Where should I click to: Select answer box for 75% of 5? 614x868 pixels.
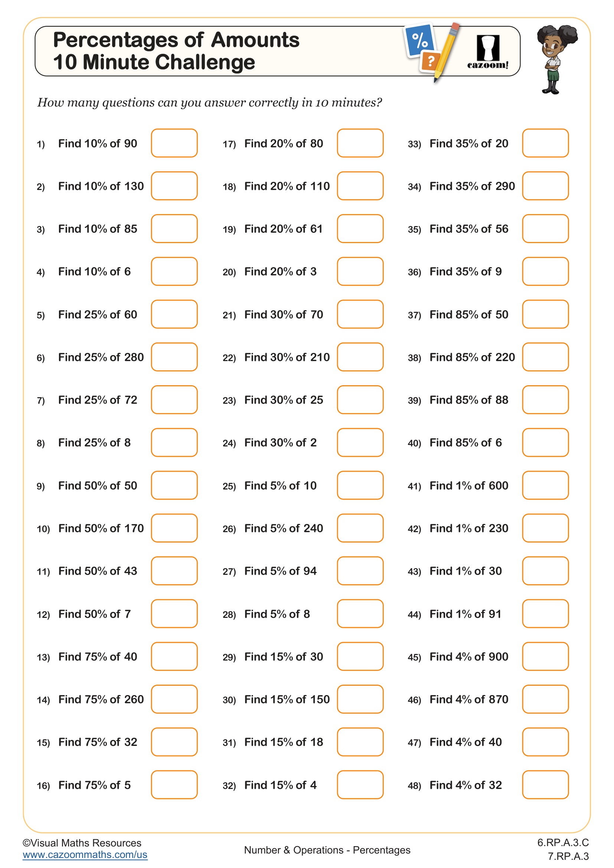[174, 785]
